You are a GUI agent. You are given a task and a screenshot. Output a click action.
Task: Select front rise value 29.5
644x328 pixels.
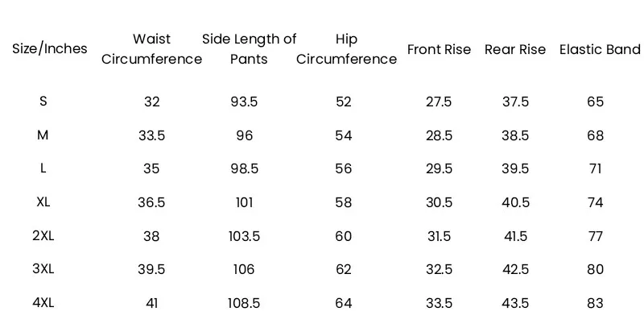tap(439, 168)
